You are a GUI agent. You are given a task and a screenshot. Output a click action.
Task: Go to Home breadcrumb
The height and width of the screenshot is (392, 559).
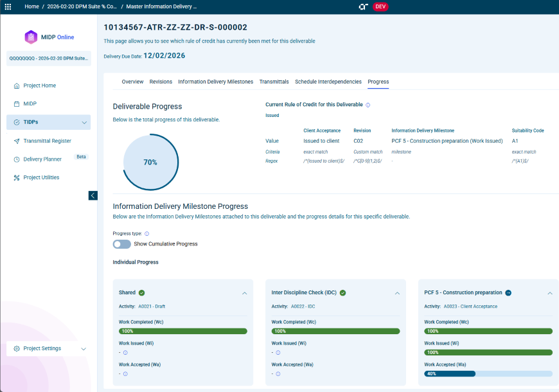31,6
